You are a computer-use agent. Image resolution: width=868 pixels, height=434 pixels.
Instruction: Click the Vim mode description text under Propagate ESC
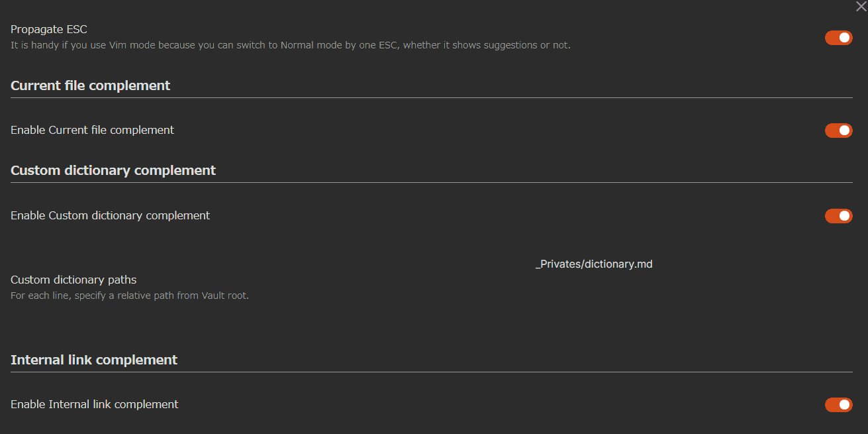tap(289, 44)
